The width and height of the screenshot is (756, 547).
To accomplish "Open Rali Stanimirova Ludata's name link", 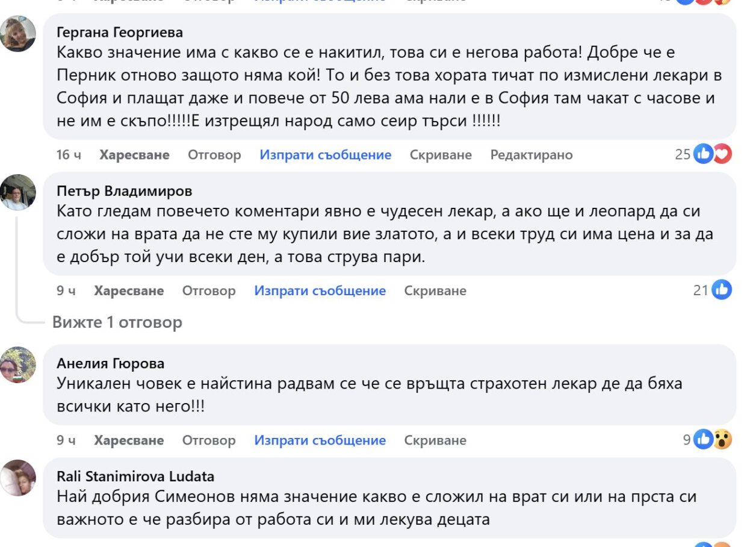I will [x=135, y=477].
